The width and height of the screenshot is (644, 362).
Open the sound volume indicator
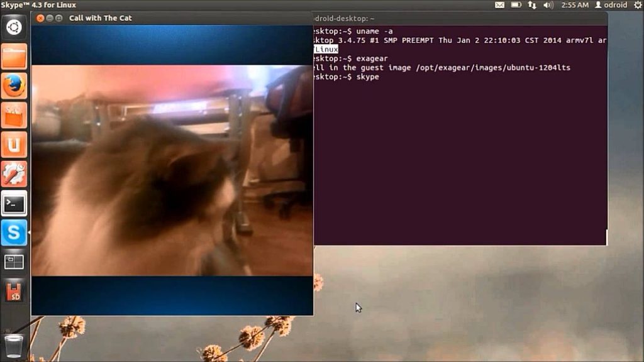(x=548, y=5)
